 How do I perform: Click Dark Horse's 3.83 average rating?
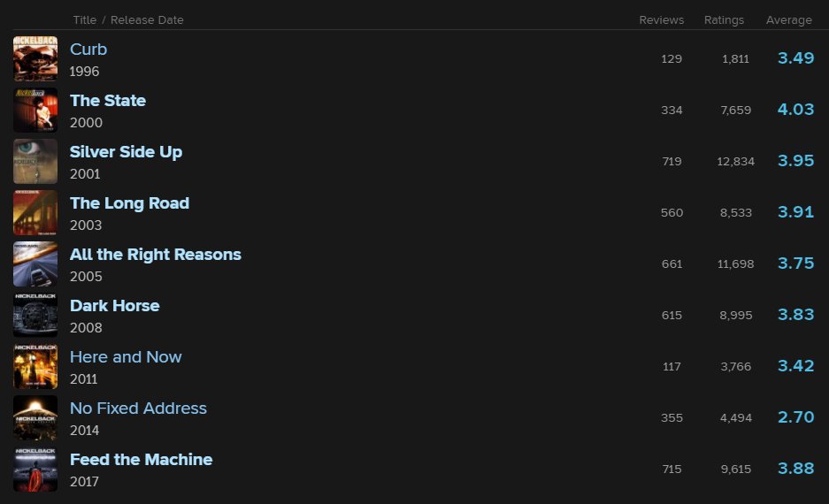795,315
